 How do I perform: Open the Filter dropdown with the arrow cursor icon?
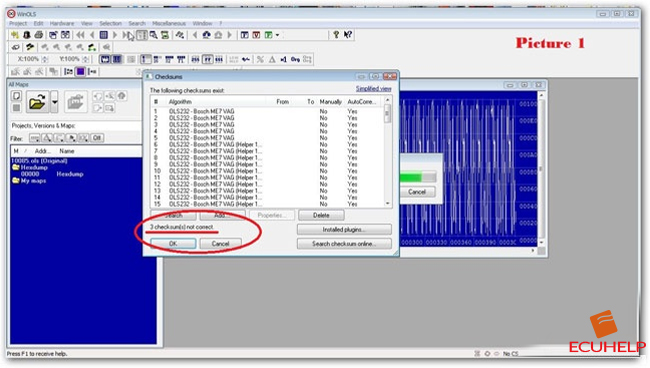(x=72, y=138)
